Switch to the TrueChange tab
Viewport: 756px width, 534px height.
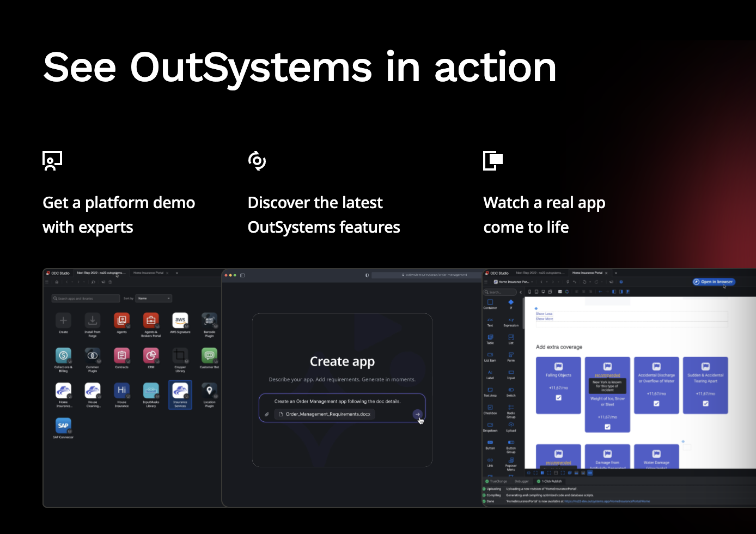(x=498, y=481)
